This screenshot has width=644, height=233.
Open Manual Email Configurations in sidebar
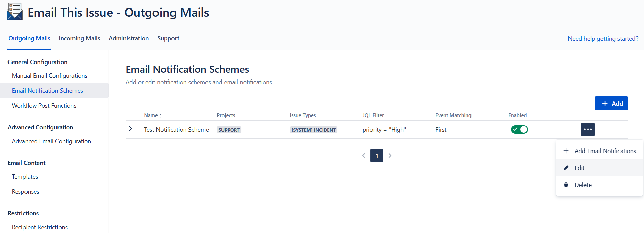point(50,76)
